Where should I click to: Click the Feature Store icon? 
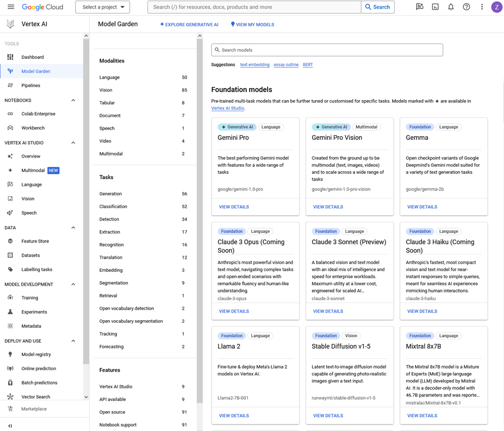coord(10,241)
